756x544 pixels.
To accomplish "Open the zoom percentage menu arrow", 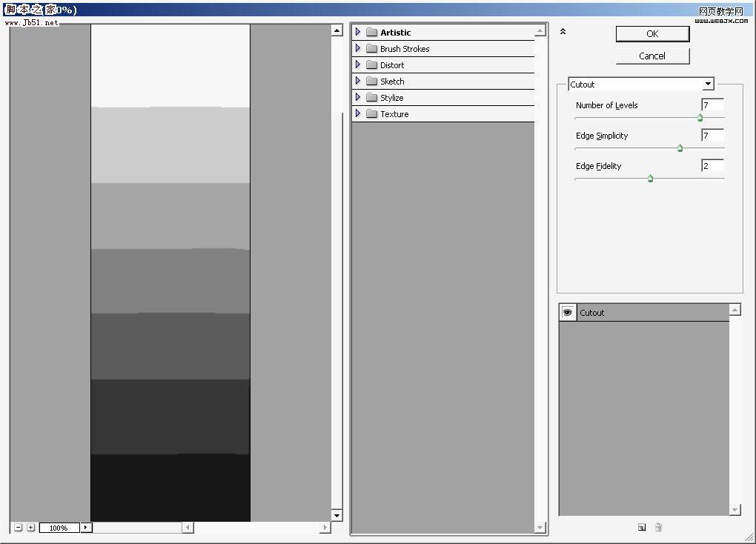I will click(x=85, y=528).
